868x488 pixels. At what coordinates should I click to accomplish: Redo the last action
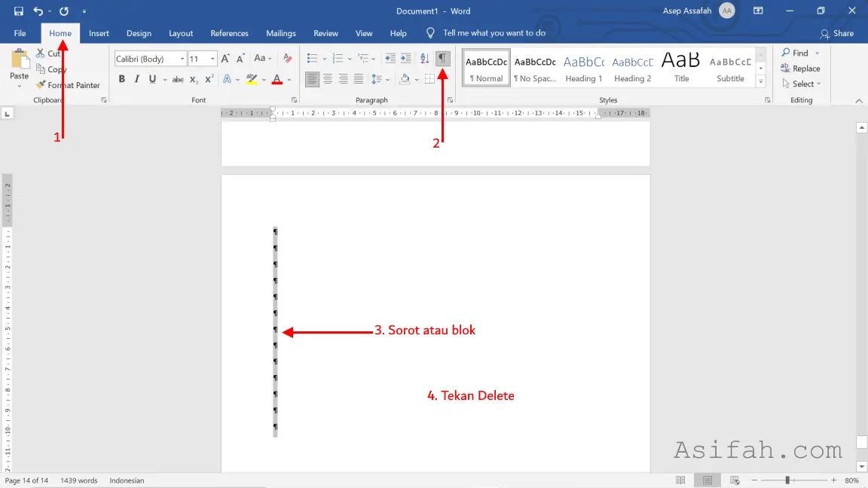point(64,11)
